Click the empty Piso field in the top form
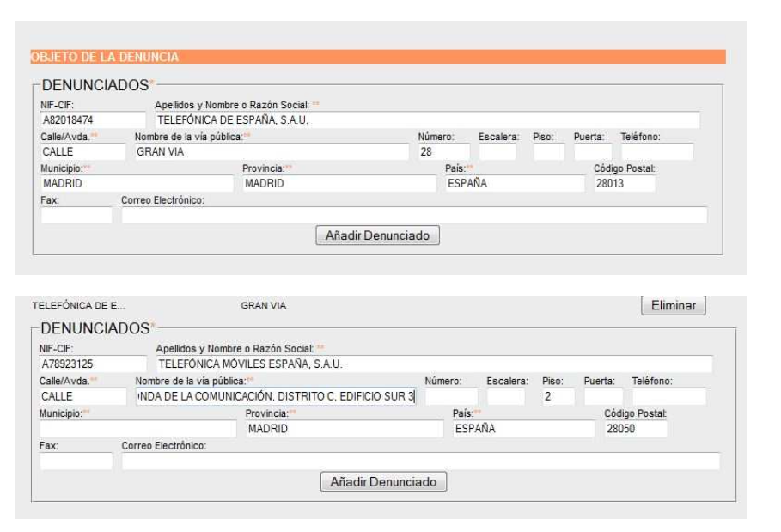 click(x=549, y=152)
